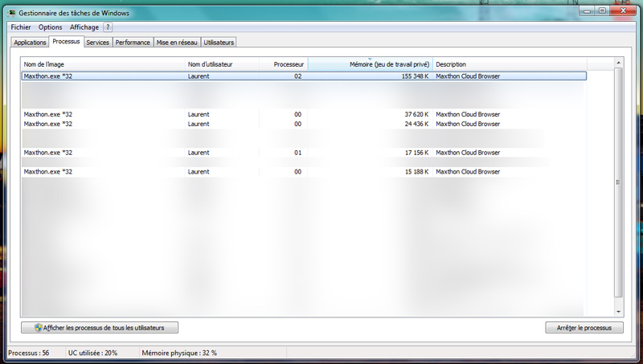Click scrollbar up arrow in process list
The image size is (643, 364).
(618, 63)
